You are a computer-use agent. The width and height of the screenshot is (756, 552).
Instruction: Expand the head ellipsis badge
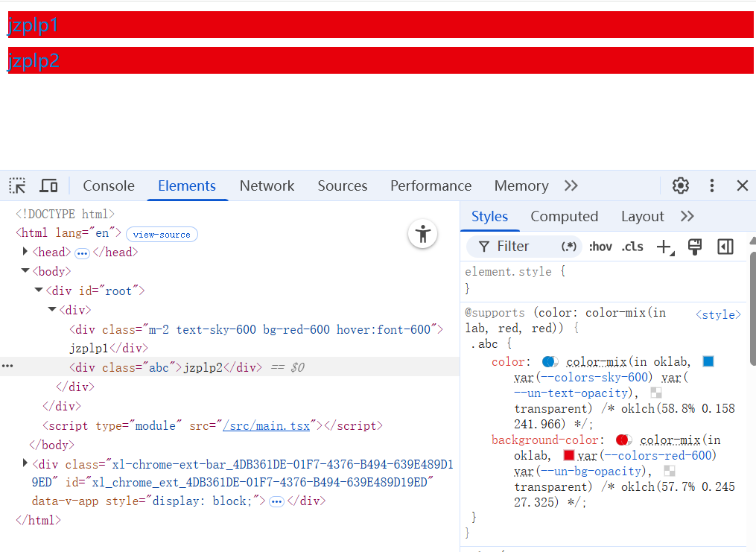coord(82,253)
